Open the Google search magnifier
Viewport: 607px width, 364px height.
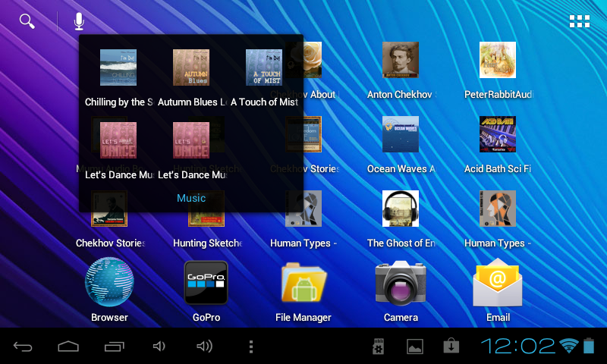click(27, 21)
